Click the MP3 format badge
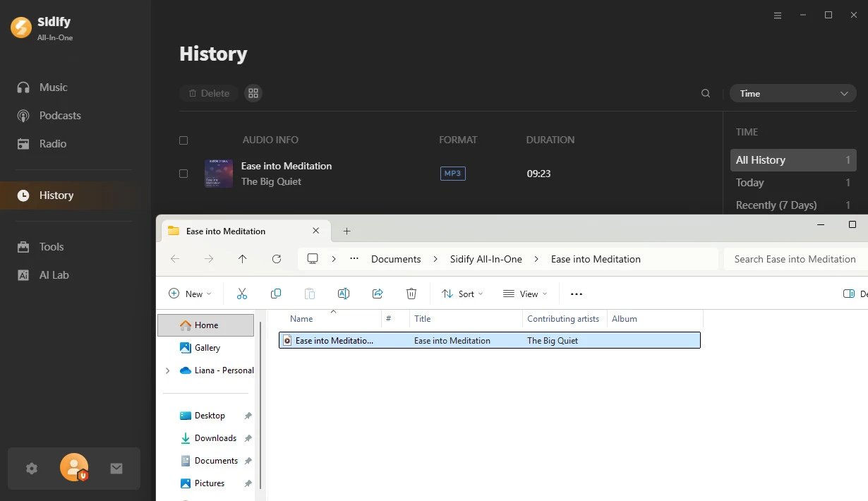Screen dimensions: 868x501 click(x=453, y=174)
